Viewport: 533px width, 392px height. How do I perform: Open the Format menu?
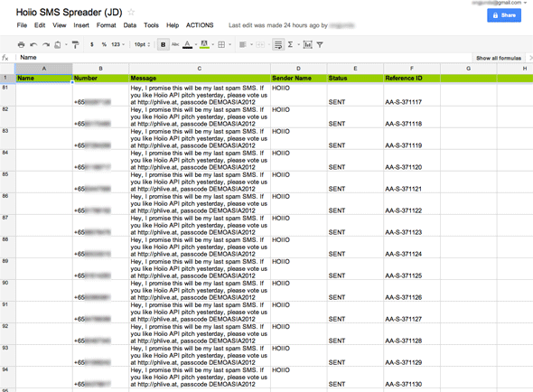click(106, 25)
